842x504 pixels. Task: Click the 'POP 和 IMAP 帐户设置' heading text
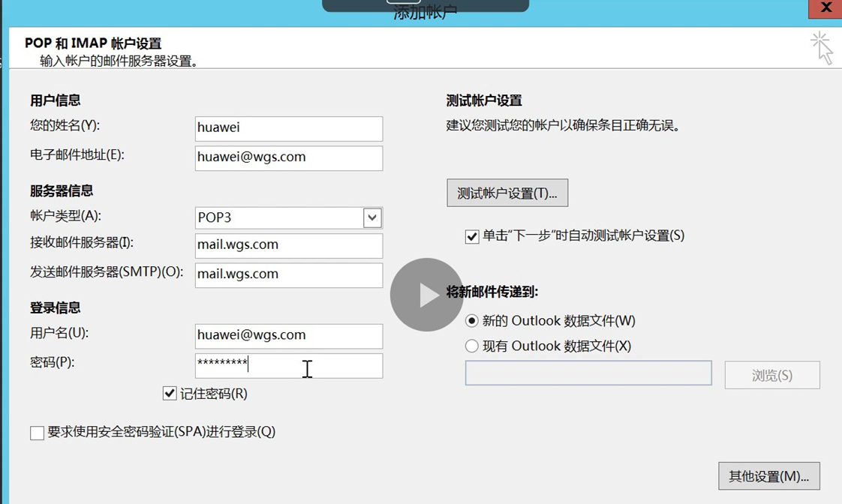pyautogui.click(x=93, y=43)
